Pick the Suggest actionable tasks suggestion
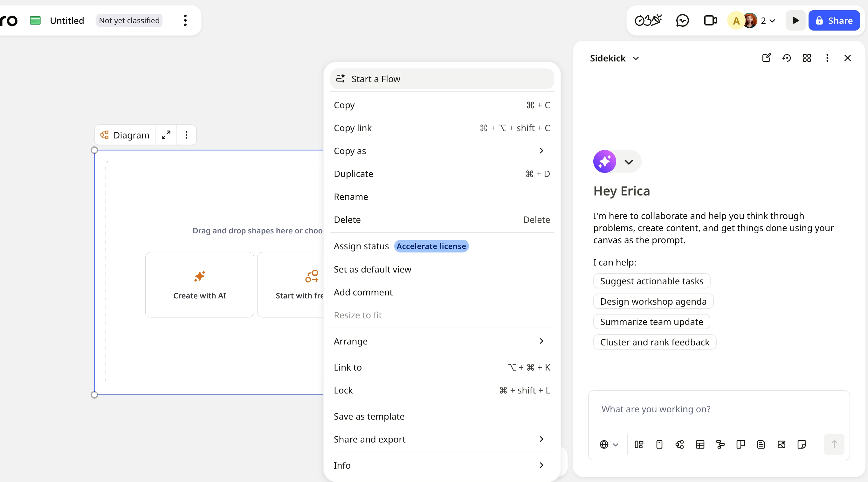 pyautogui.click(x=651, y=281)
